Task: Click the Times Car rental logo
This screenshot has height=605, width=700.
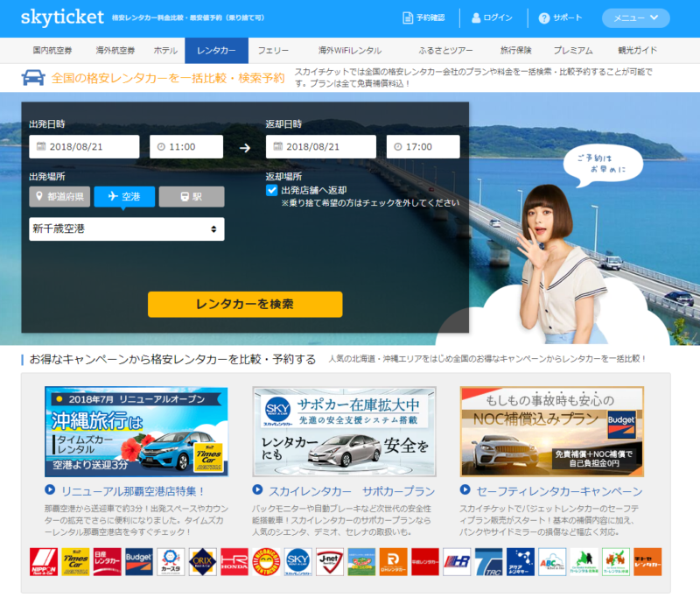Action: [x=76, y=561]
